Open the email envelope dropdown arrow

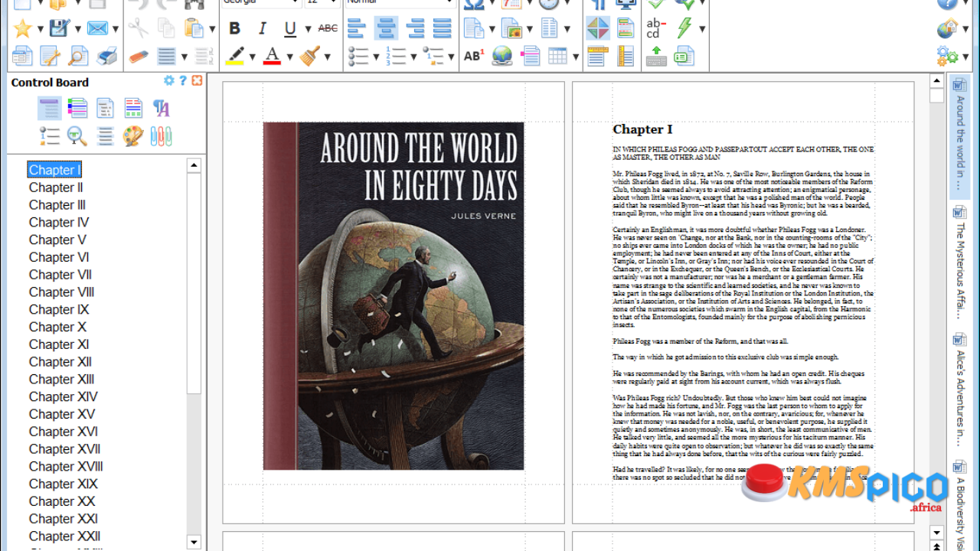point(115,29)
